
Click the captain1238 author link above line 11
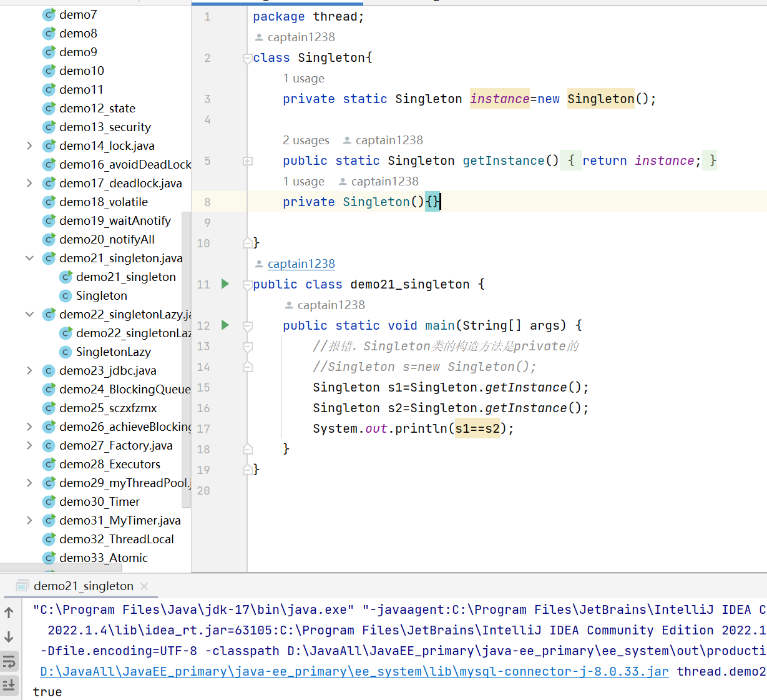click(301, 264)
